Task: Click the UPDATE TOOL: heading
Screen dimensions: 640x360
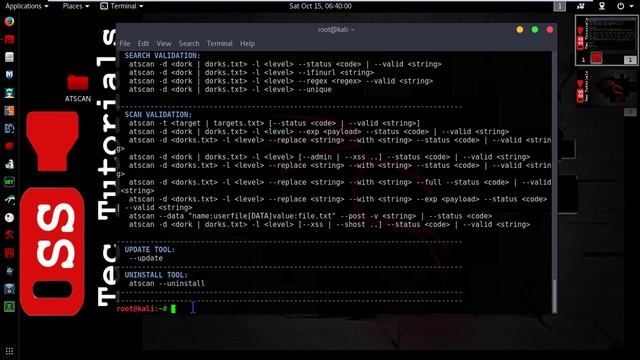Action: (x=149, y=249)
